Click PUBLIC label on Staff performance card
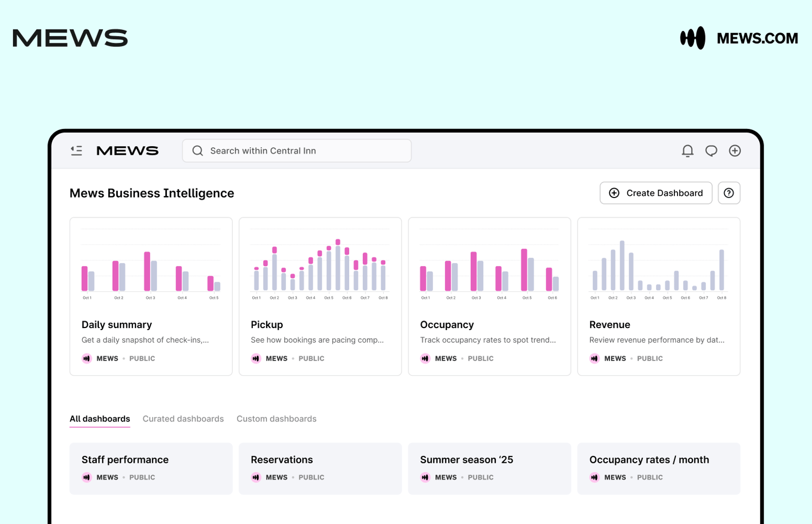Image resolution: width=812 pixels, height=524 pixels. 142,477
